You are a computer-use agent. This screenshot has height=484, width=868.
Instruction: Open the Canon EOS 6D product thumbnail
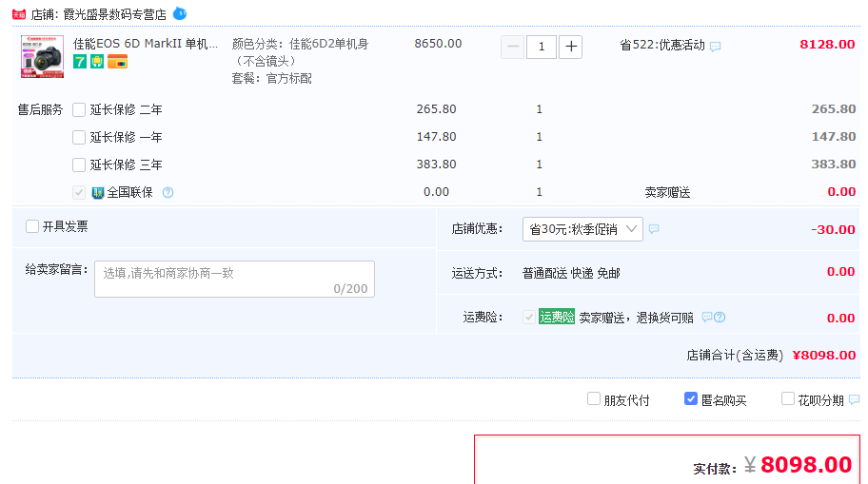pyautogui.click(x=43, y=56)
